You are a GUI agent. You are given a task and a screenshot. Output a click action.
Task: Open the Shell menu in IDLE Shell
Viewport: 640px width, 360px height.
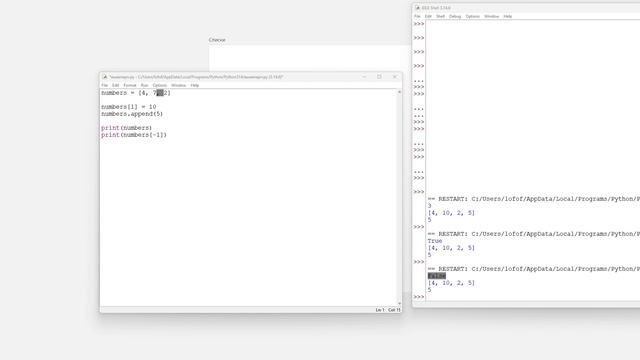click(440, 16)
